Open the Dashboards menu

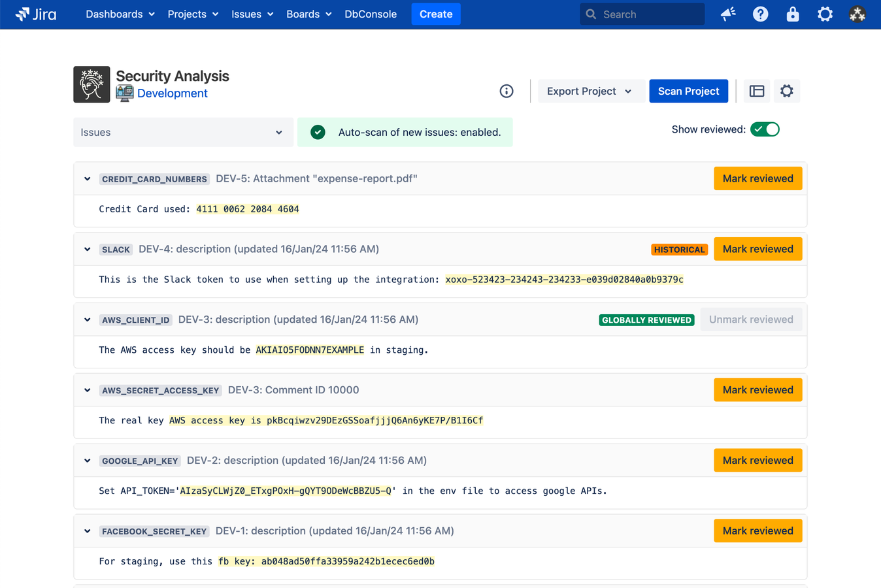click(x=120, y=14)
